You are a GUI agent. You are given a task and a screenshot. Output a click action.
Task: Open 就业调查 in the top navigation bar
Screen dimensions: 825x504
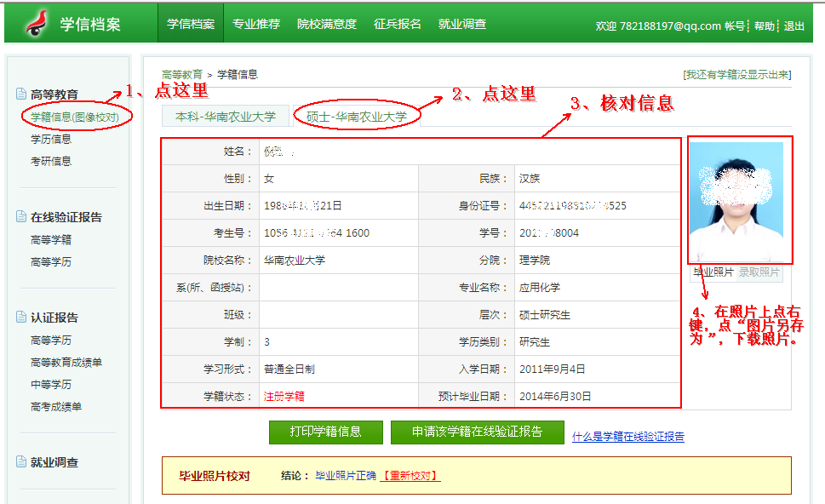[x=462, y=24]
